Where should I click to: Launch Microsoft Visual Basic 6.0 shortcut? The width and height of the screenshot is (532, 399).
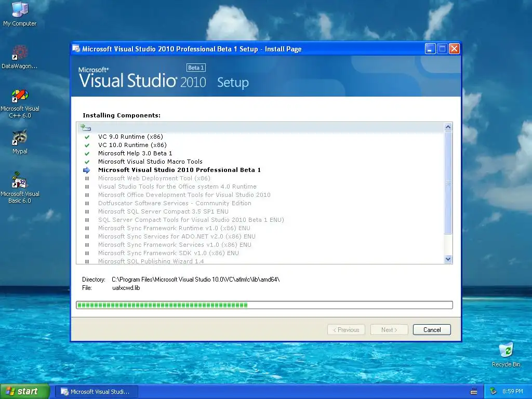(20, 188)
